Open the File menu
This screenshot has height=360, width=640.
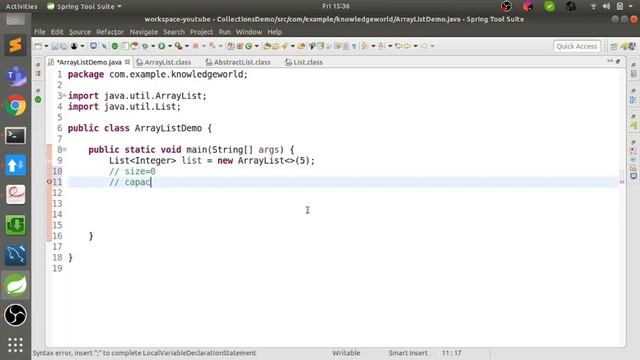(40, 32)
